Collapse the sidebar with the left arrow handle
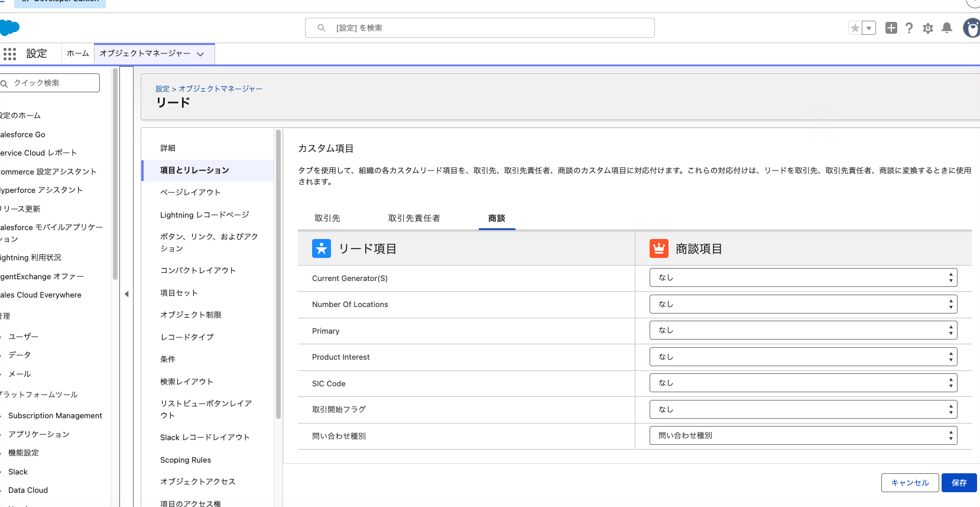 click(x=126, y=294)
